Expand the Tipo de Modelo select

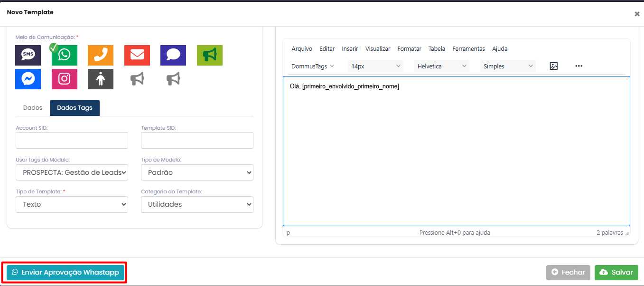[197, 172]
